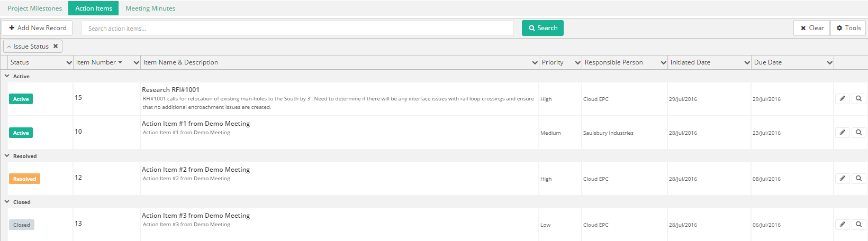Switch to the Project Milestones tab

coord(34,8)
